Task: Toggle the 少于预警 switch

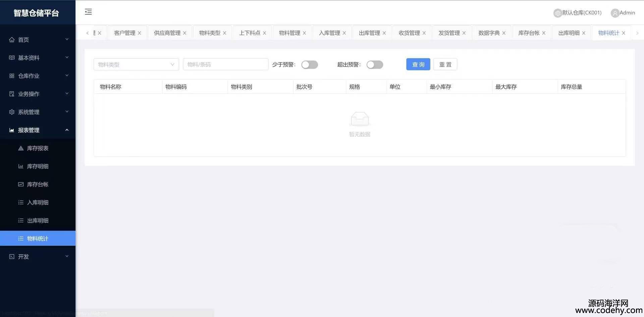Action: (310, 65)
